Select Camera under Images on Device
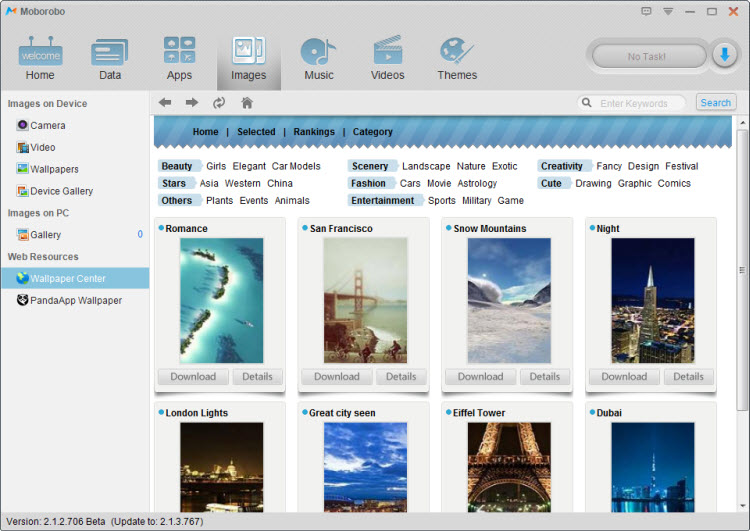 41,125
